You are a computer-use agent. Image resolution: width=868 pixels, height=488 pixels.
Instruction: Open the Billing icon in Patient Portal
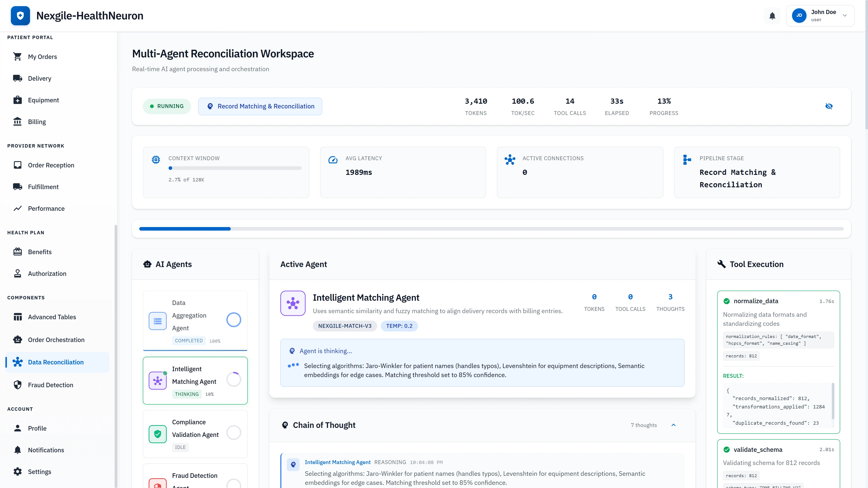[18, 121]
